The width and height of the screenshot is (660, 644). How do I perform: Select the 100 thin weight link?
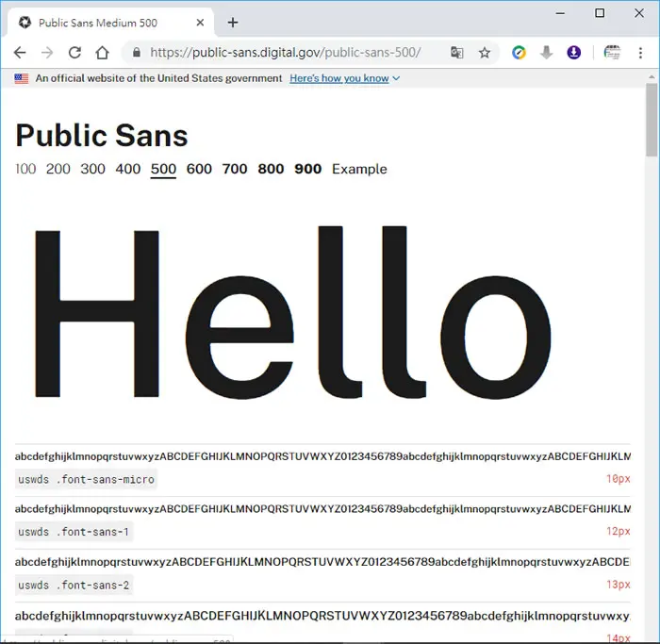(x=25, y=169)
